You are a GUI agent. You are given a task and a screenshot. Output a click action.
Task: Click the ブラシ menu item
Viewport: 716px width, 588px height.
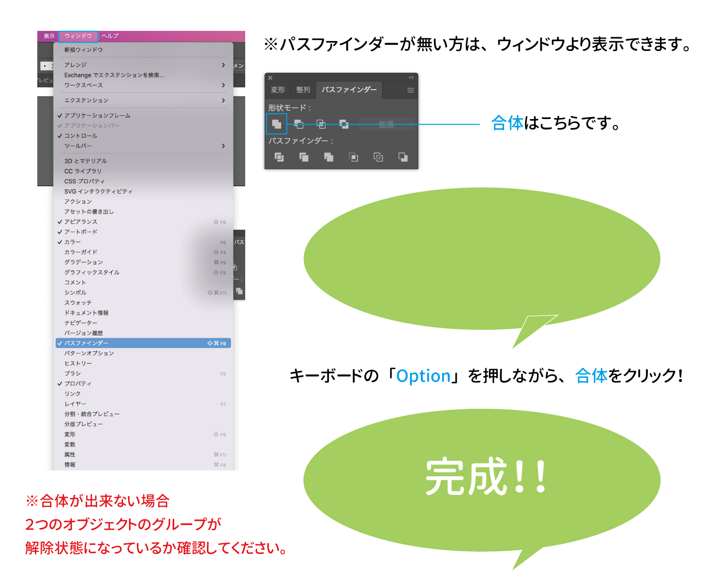pos(143,374)
